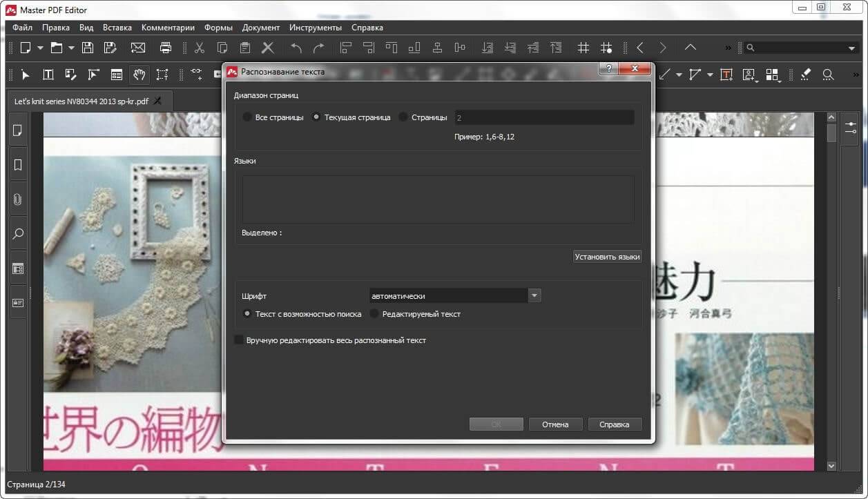
Task: Select the 'Все страницы' radio option
Action: click(x=247, y=117)
